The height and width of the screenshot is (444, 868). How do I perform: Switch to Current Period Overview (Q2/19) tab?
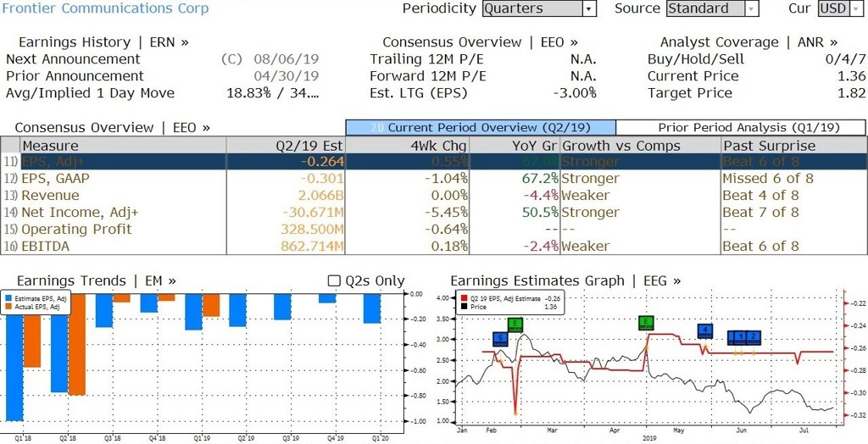[x=481, y=127]
